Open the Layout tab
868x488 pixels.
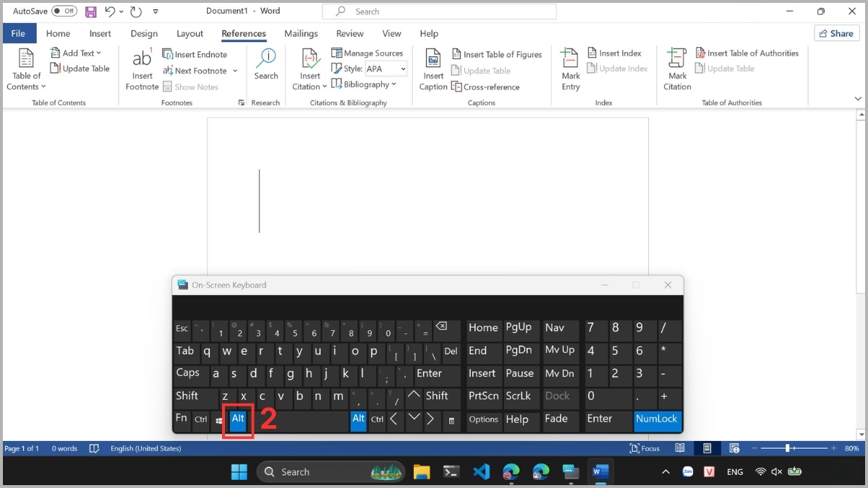pos(190,33)
